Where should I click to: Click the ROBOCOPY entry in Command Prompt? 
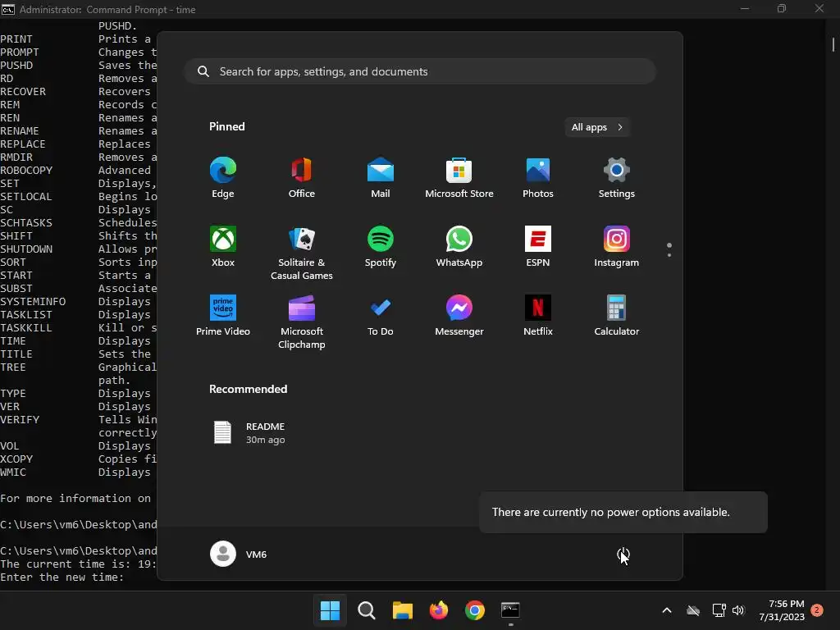[26, 171]
